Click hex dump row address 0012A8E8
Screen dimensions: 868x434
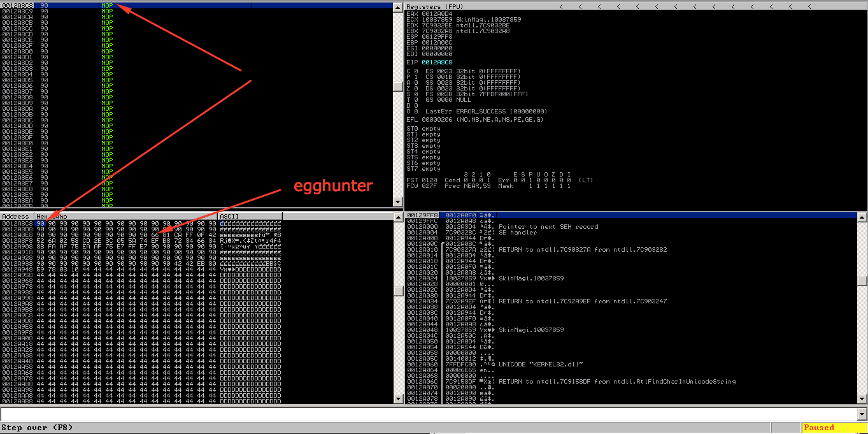point(17,235)
